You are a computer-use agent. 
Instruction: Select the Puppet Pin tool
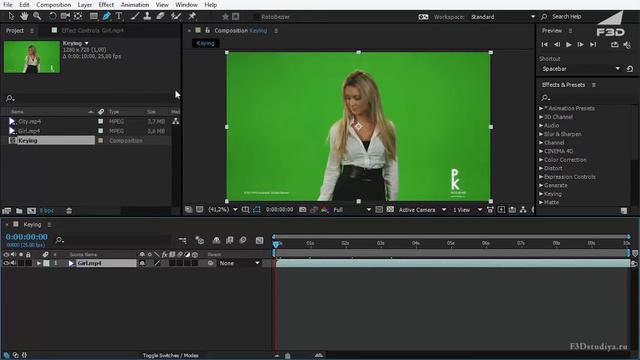tap(191, 16)
